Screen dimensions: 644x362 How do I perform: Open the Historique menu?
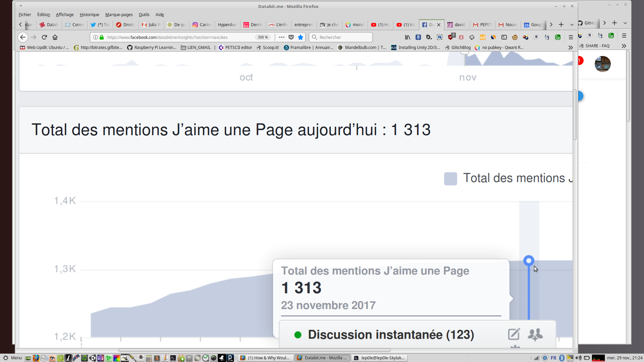coord(89,14)
